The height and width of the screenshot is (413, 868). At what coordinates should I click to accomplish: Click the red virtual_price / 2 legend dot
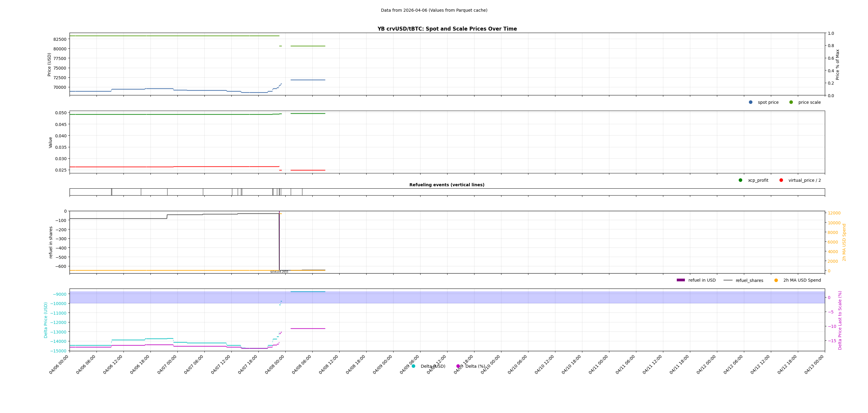click(x=781, y=180)
